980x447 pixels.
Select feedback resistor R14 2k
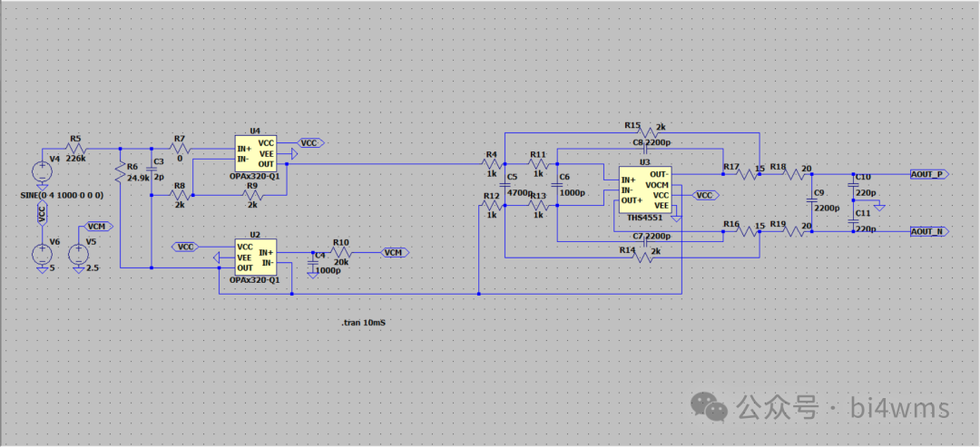[643, 258]
